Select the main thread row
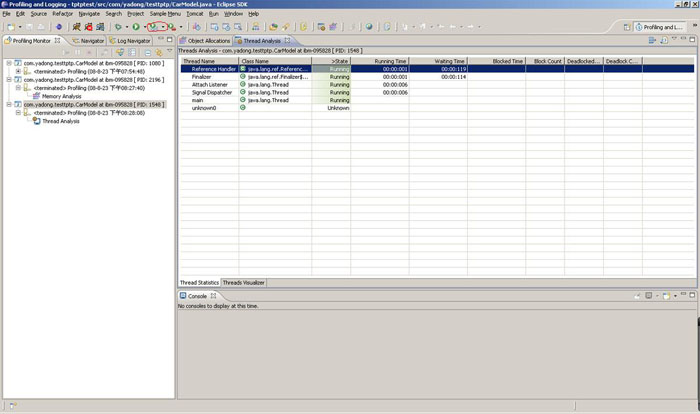Image resolution: width=700 pixels, height=414 pixels. (x=438, y=100)
